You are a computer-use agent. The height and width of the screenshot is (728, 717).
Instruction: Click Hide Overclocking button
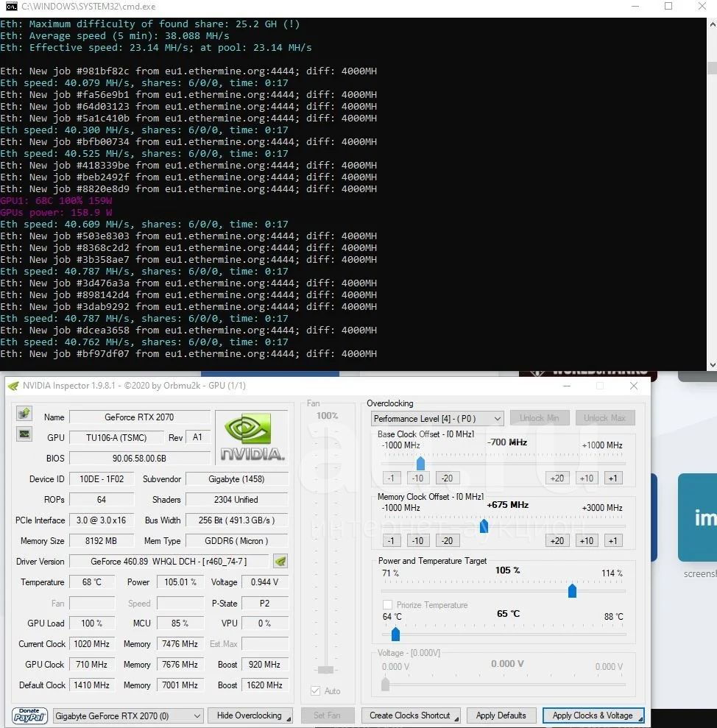pyautogui.click(x=250, y=715)
